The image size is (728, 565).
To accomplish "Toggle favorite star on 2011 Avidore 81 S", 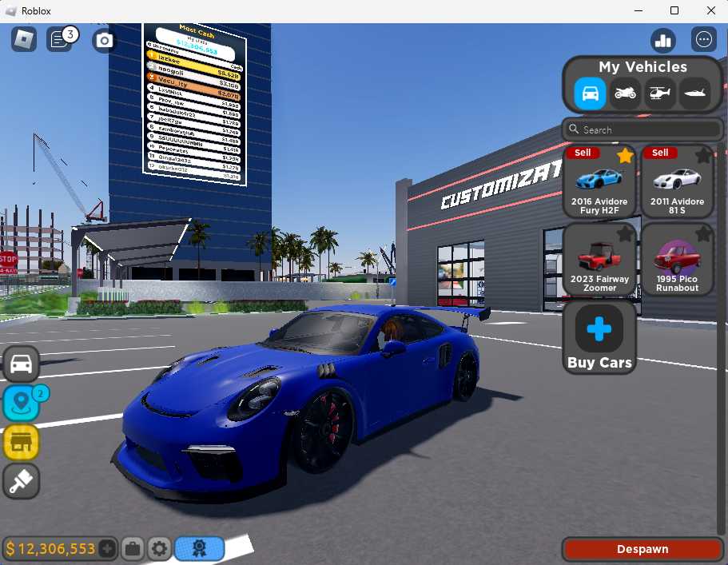I will click(x=703, y=156).
